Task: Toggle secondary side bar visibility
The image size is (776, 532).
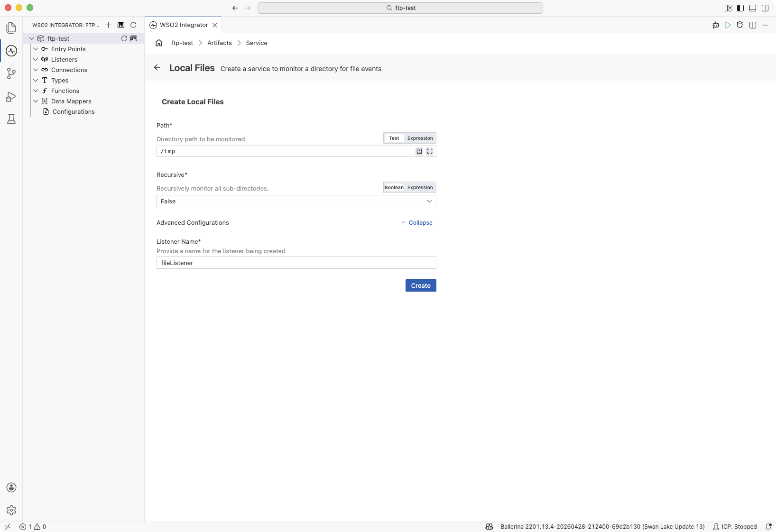Action: pyautogui.click(x=765, y=8)
